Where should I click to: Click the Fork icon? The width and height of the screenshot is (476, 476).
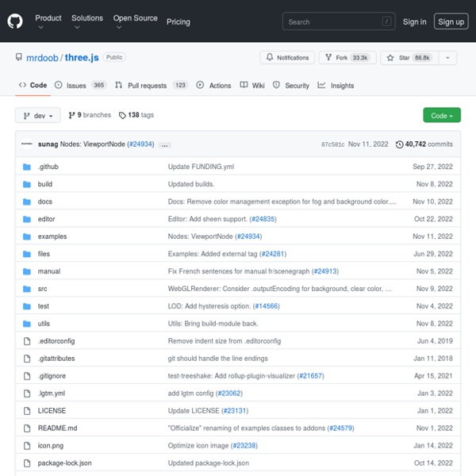328,57
